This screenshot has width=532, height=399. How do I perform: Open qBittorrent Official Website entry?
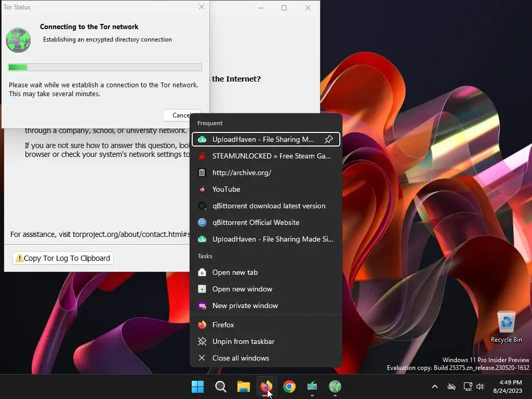click(266, 222)
